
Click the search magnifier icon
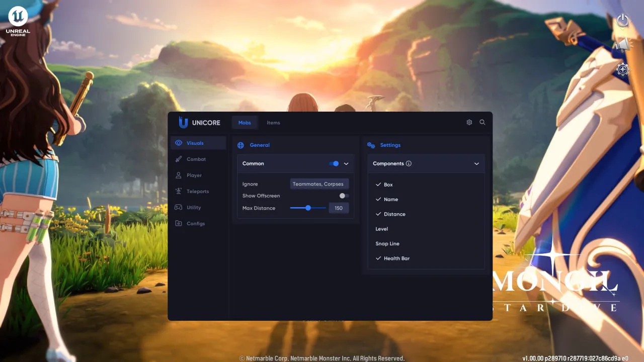click(482, 122)
